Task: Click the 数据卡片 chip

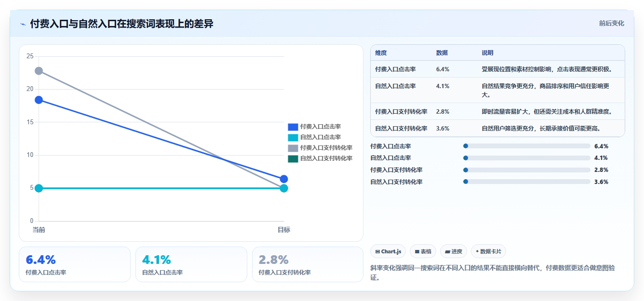Action: [x=488, y=251]
